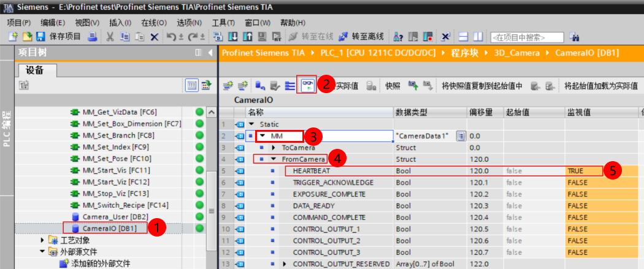This screenshot has width=644, height=269.
Task: Click the redo arrow icon
Action: tap(193, 37)
